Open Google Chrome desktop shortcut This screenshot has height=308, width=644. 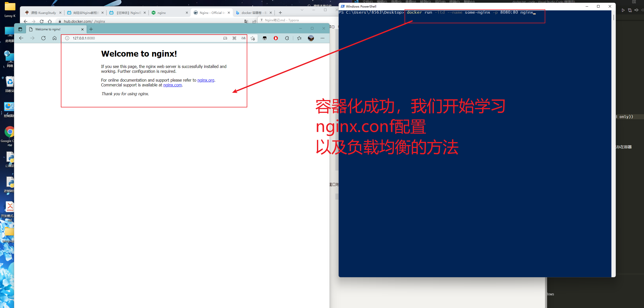click(x=10, y=132)
